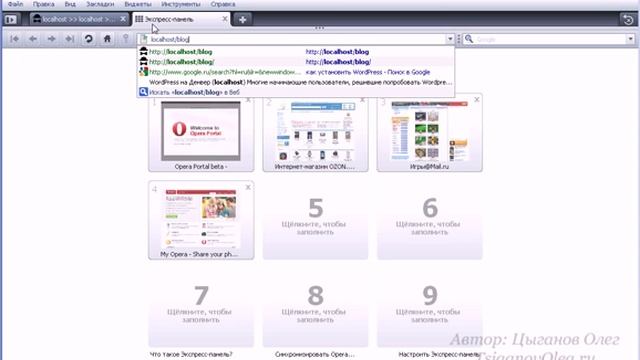
Task: Remove Opera Portal speed dial entry
Action: pyautogui.click(x=248, y=100)
